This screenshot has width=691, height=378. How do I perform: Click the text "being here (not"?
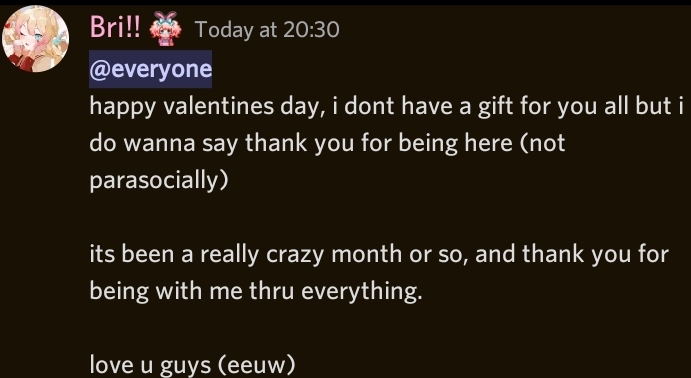(482, 144)
